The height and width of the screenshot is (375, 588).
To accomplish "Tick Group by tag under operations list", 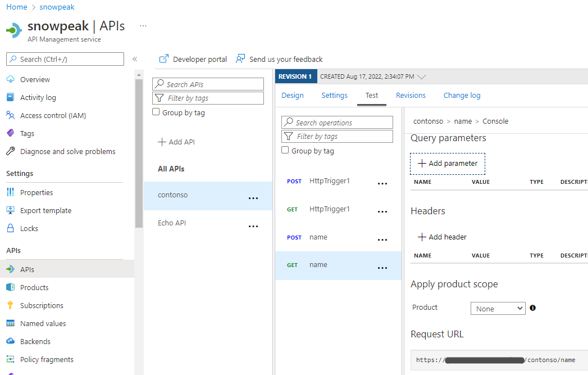I will 285,150.
